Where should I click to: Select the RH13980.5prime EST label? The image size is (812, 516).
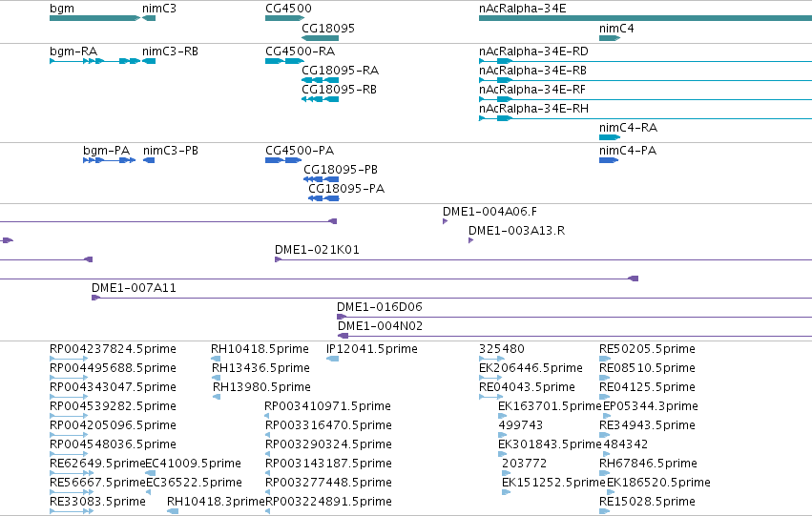[261, 387]
